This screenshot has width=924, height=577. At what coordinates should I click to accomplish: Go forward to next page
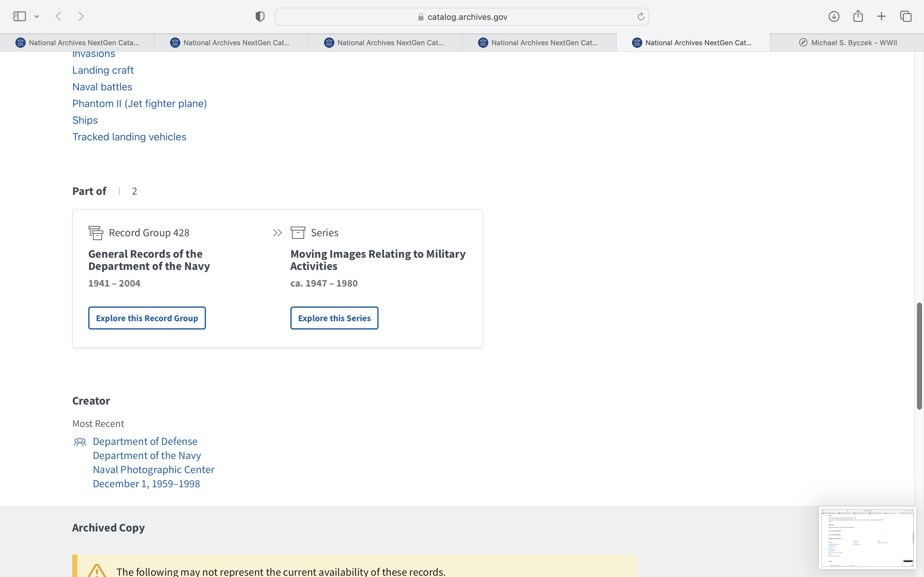coord(81,16)
